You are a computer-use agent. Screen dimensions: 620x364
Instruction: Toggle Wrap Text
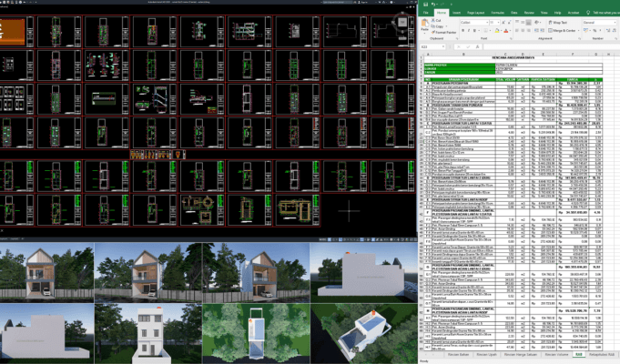click(x=558, y=23)
